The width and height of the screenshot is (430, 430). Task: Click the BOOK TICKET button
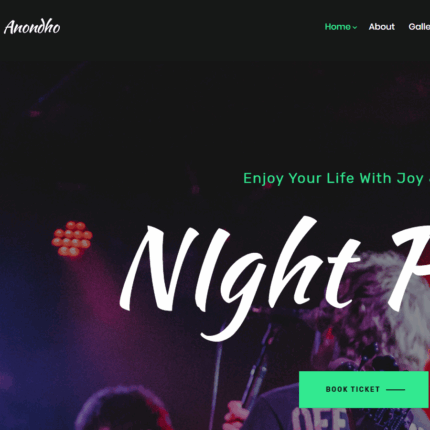point(364,389)
